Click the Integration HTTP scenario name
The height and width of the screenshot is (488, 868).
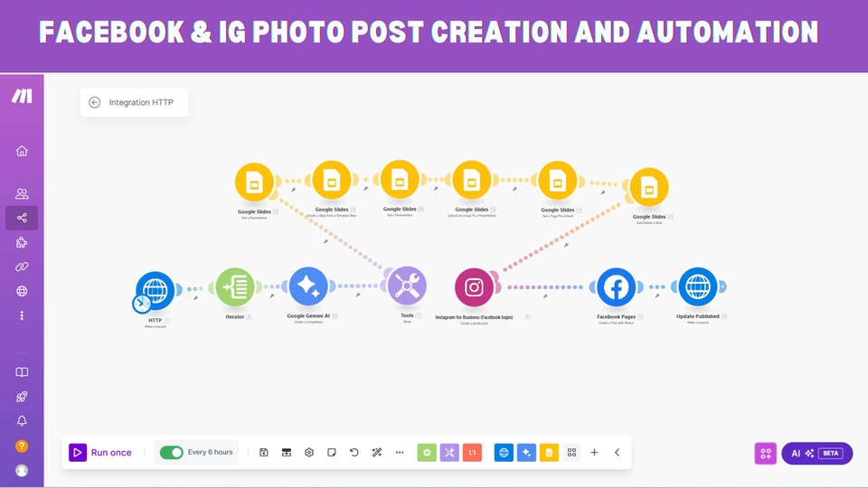click(x=141, y=102)
